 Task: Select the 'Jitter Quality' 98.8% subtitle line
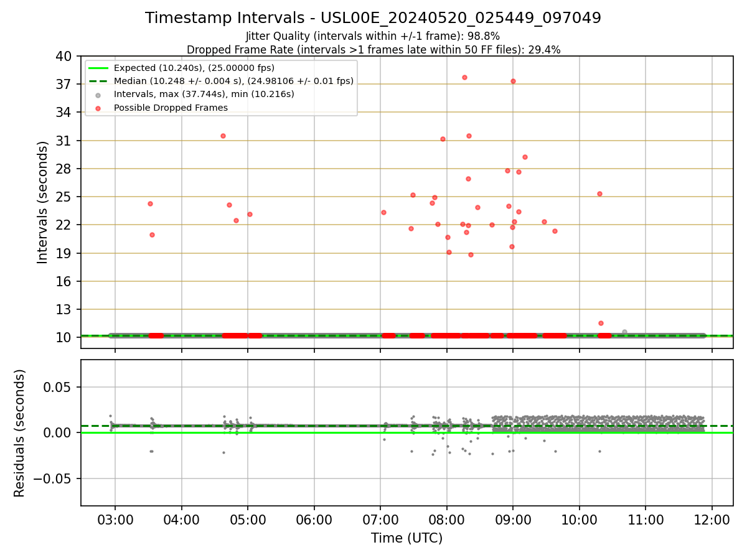[x=373, y=36]
